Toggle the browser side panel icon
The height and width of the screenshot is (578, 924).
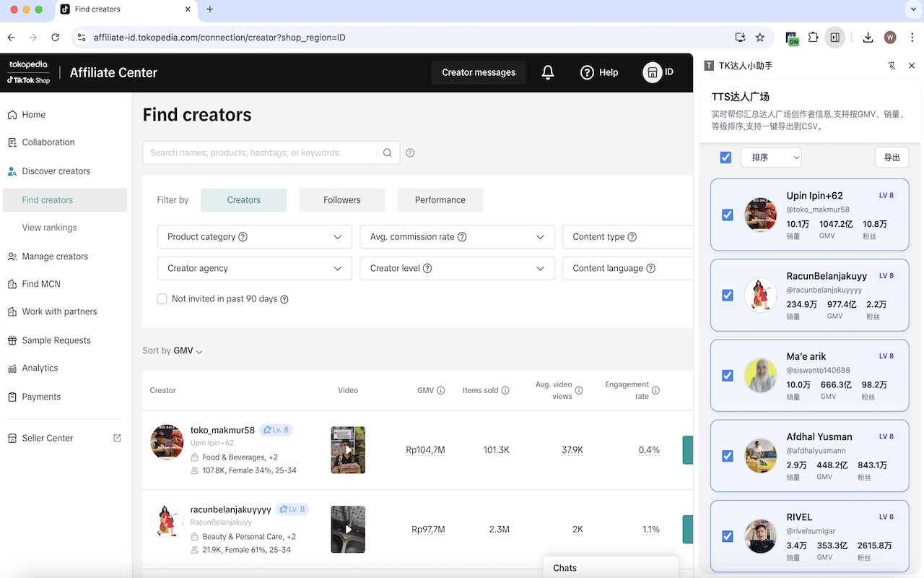coord(835,38)
